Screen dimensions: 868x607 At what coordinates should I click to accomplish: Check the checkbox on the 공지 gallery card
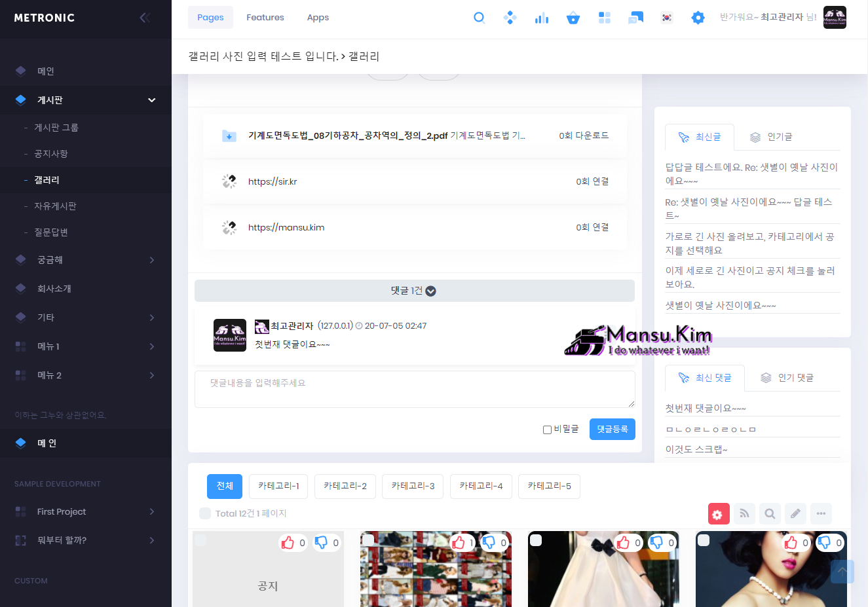coord(200,540)
